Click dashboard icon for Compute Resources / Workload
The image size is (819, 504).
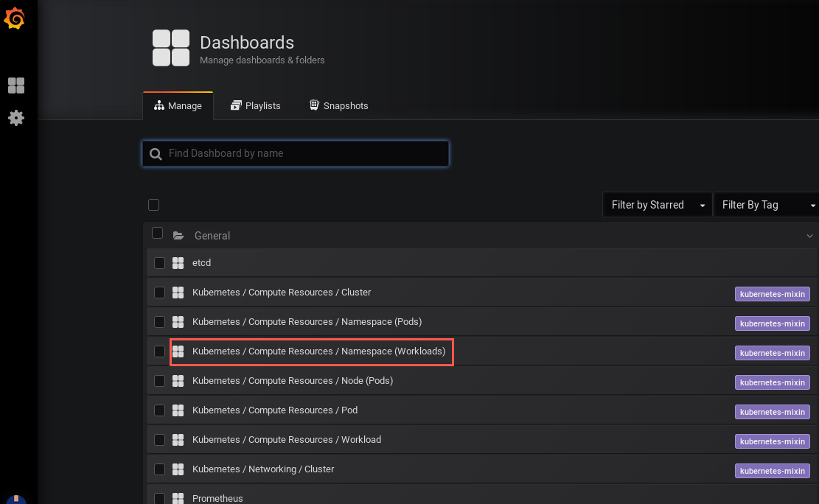178,440
